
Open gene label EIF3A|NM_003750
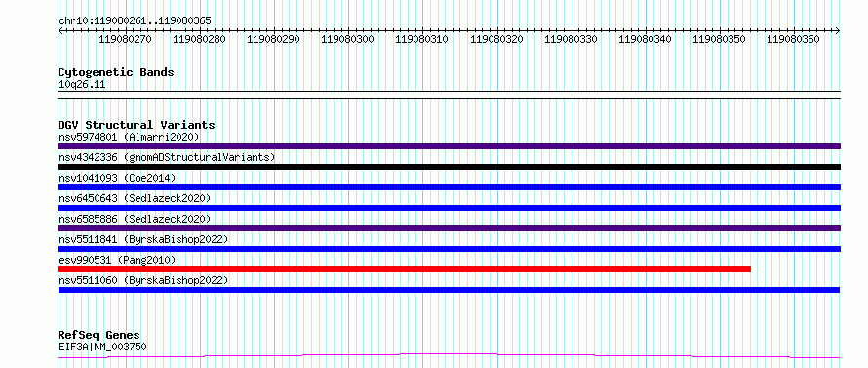tap(102, 348)
